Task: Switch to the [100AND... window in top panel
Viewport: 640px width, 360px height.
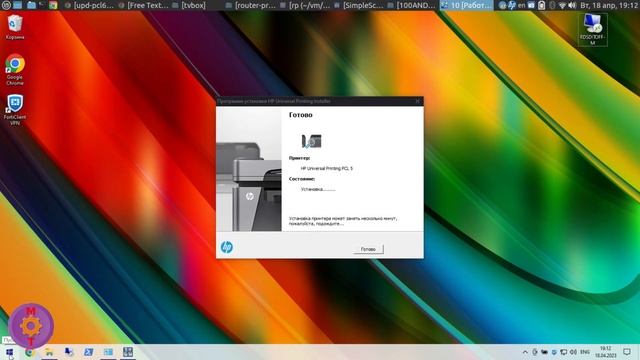Action: 411,5
